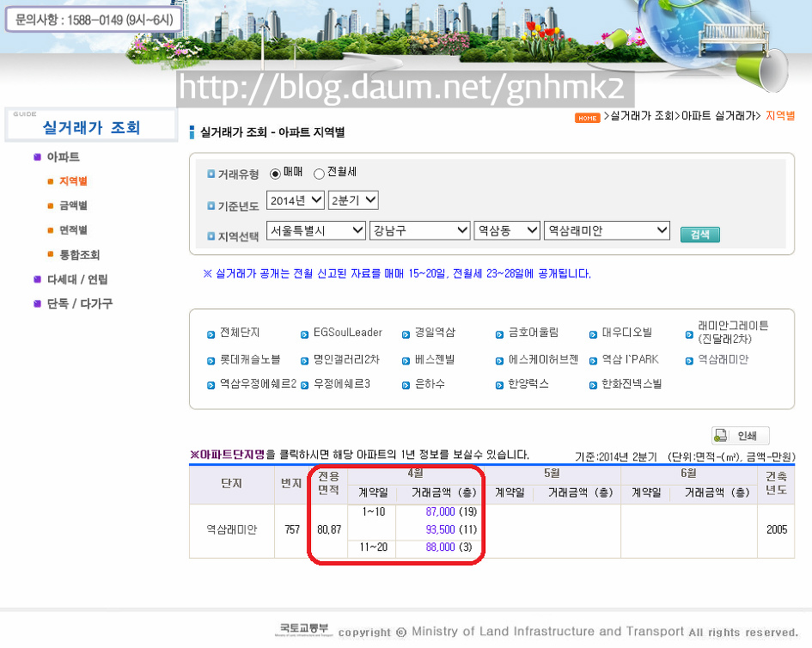The width and height of the screenshot is (812, 648).
Task: Click arrow icon beside EGSoulLeader
Action: pyautogui.click(x=305, y=334)
